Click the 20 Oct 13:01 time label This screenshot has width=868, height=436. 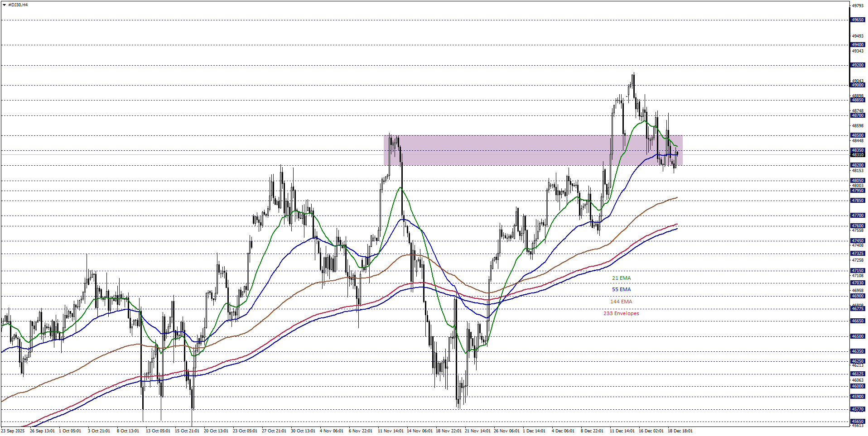(216, 431)
